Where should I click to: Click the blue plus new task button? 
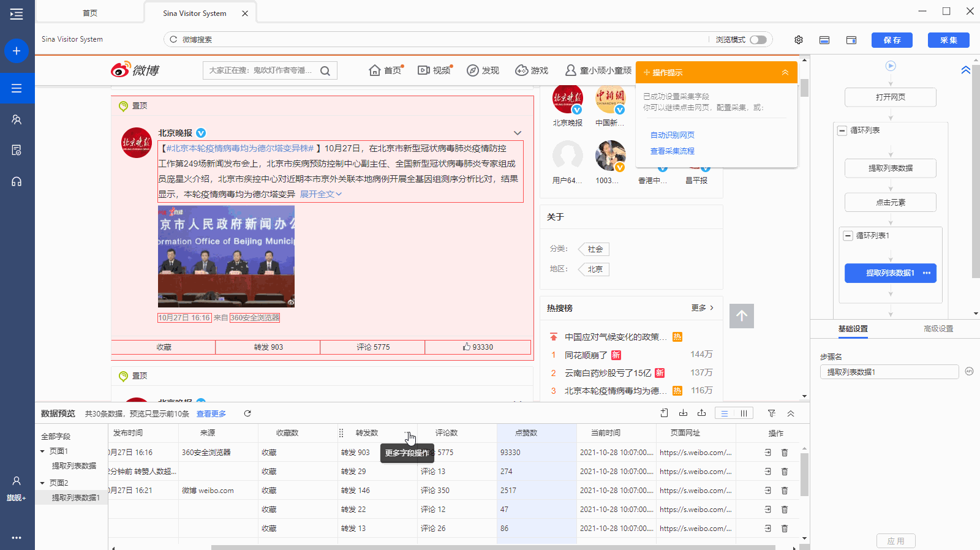tap(17, 51)
